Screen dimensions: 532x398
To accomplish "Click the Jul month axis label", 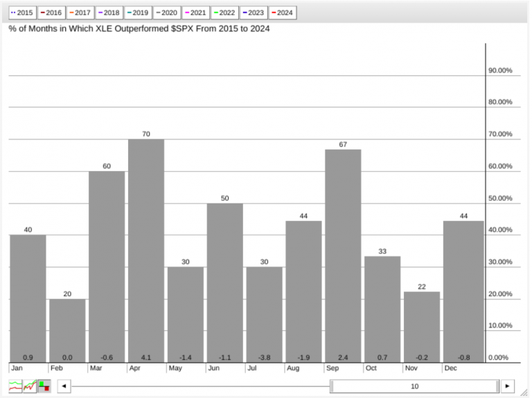I will click(x=252, y=368).
